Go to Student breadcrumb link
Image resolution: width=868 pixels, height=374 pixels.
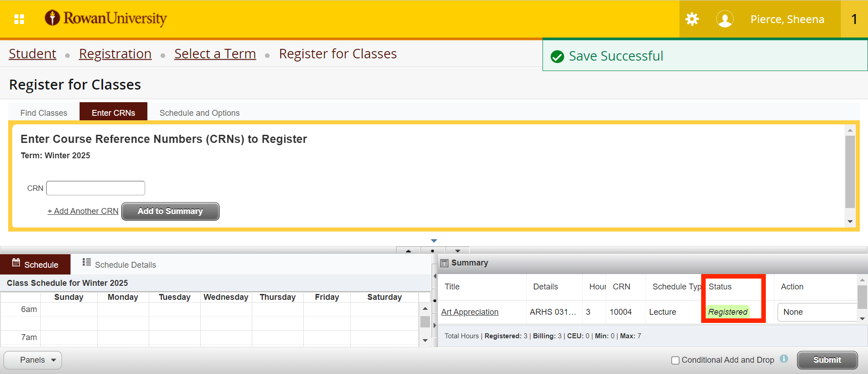coord(33,54)
